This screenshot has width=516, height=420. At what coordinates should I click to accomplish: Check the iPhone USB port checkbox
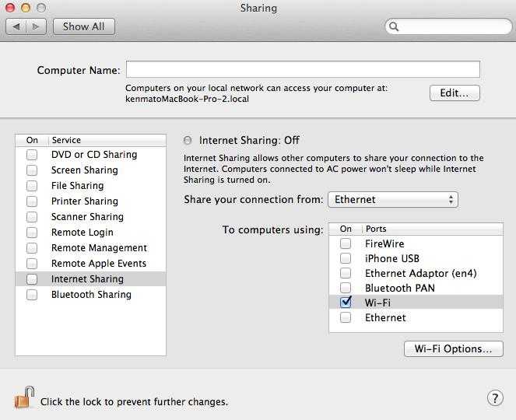(x=346, y=258)
